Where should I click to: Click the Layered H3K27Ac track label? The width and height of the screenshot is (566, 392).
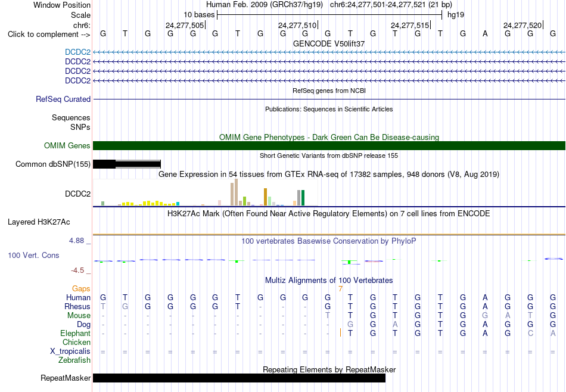tap(39, 222)
